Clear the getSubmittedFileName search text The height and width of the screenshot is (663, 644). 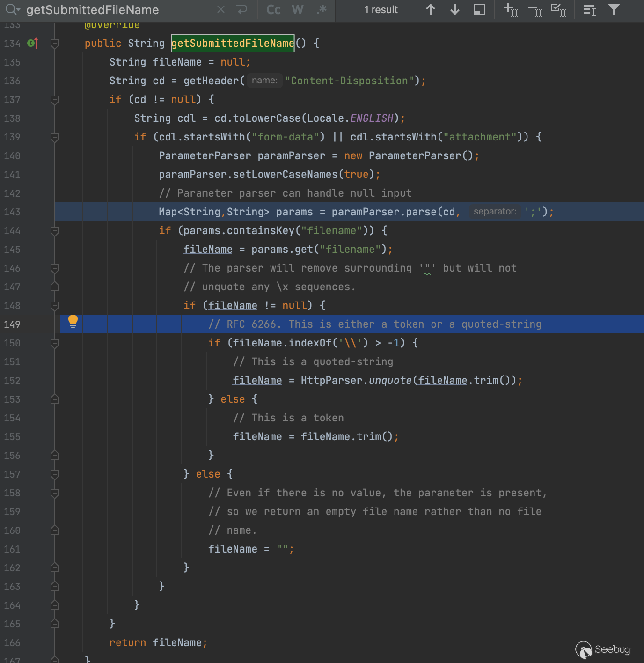click(221, 10)
